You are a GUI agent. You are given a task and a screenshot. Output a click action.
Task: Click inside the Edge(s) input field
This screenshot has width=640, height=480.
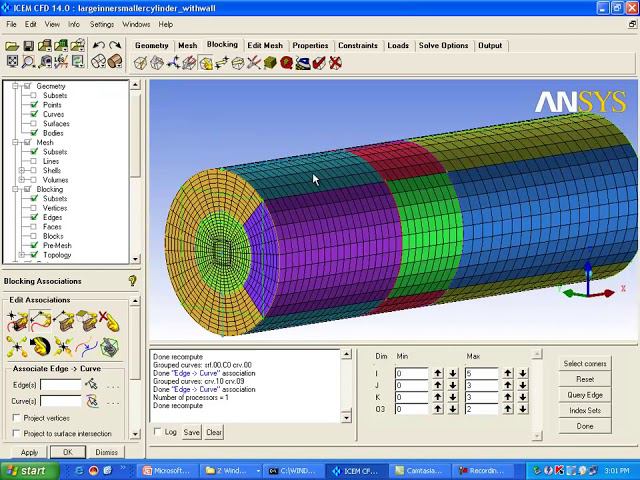pos(61,385)
